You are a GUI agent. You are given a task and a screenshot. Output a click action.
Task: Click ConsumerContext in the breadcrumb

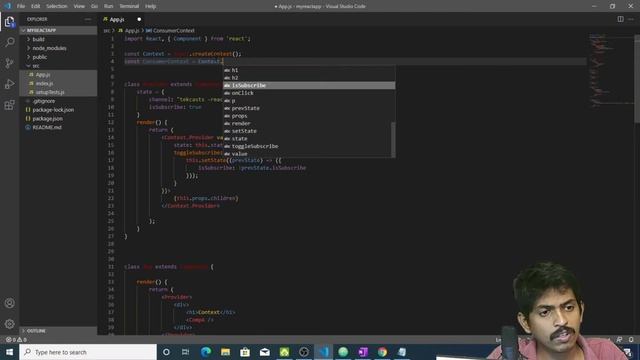[171, 31]
